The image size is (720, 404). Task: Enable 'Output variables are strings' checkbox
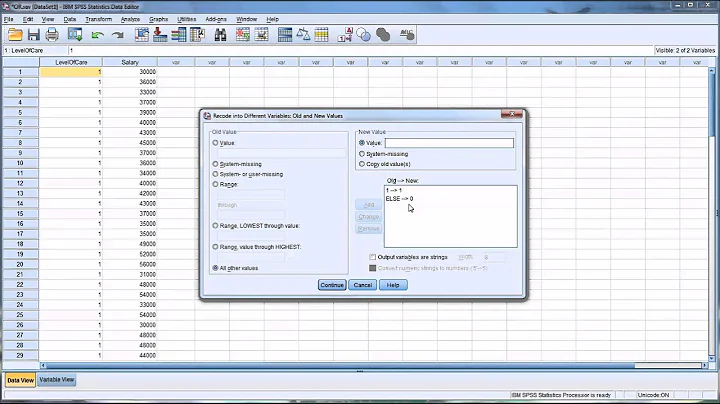coord(372,257)
